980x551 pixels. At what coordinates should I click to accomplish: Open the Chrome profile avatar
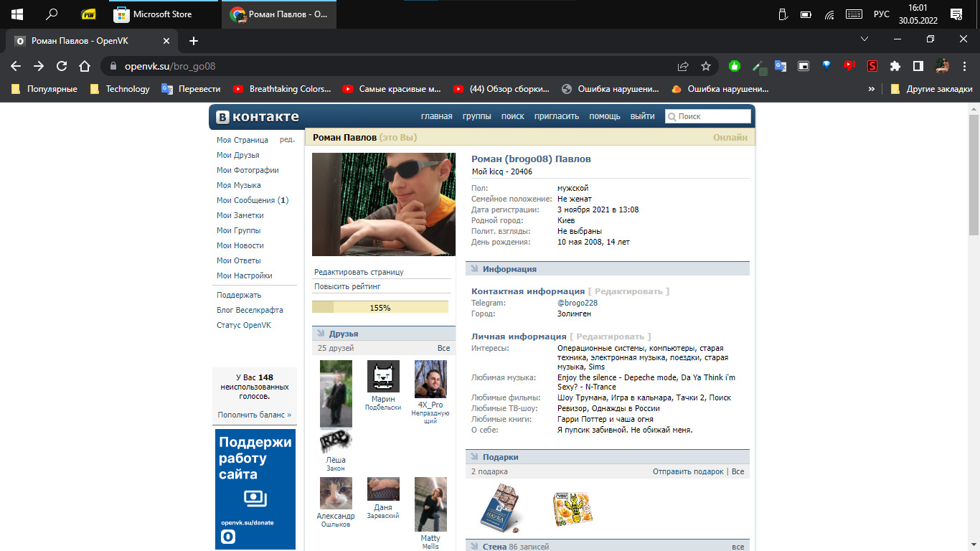[943, 66]
